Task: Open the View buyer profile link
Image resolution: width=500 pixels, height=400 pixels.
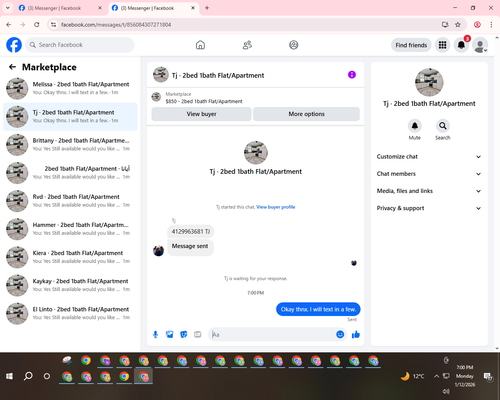Action: (x=276, y=207)
